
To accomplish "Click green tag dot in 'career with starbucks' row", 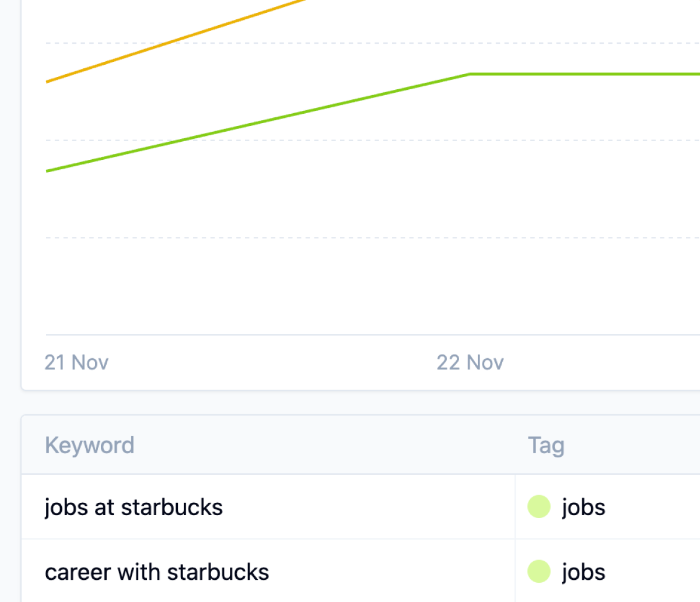I will pyautogui.click(x=539, y=572).
